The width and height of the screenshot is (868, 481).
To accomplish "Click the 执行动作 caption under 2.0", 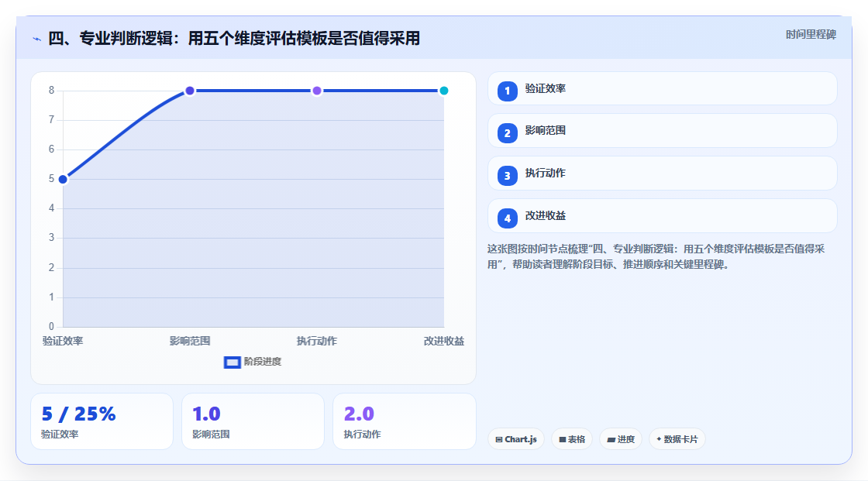I will (x=363, y=435).
